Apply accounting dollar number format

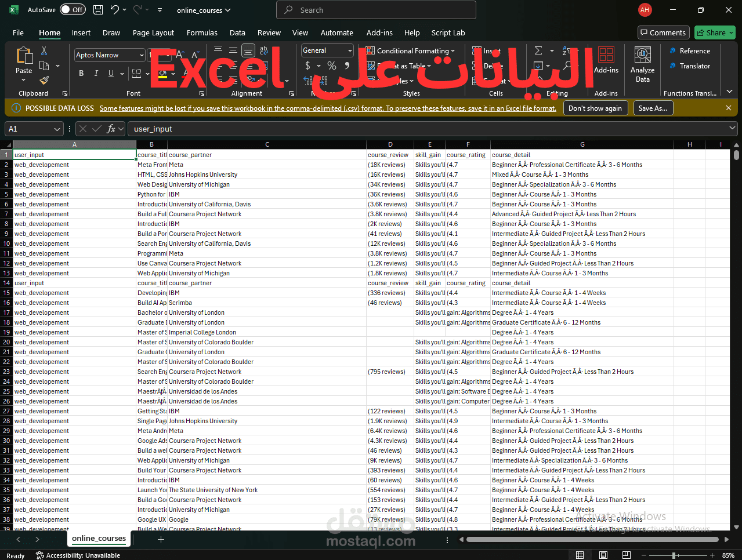[308, 66]
